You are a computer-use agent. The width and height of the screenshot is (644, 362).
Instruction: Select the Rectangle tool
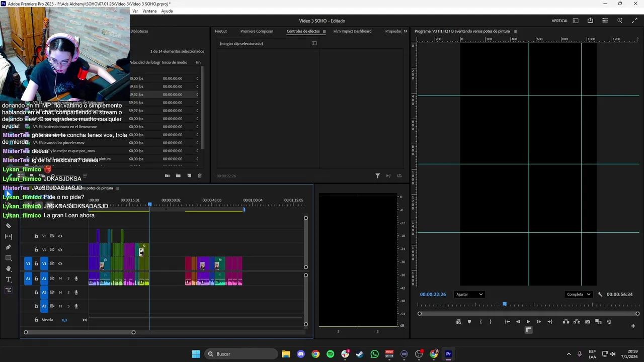[x=8, y=258]
